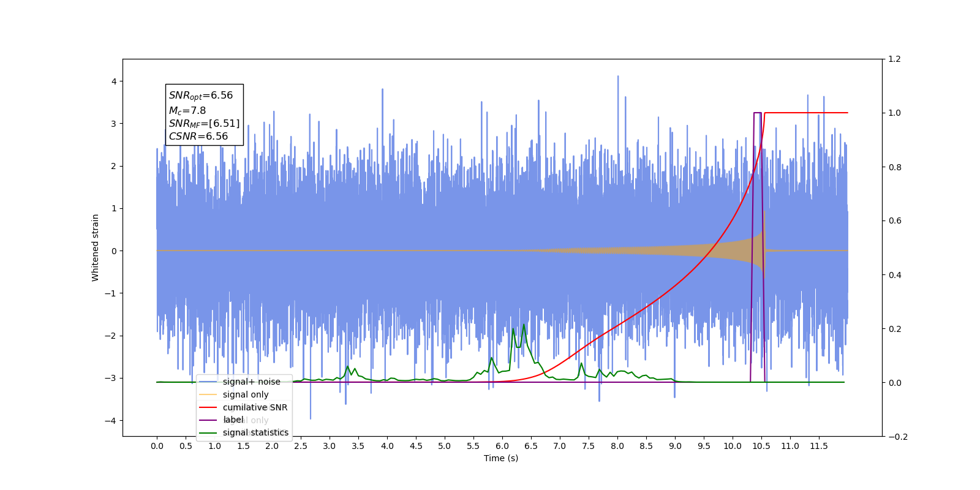Click the 10.5 tick on time axis

761,446
